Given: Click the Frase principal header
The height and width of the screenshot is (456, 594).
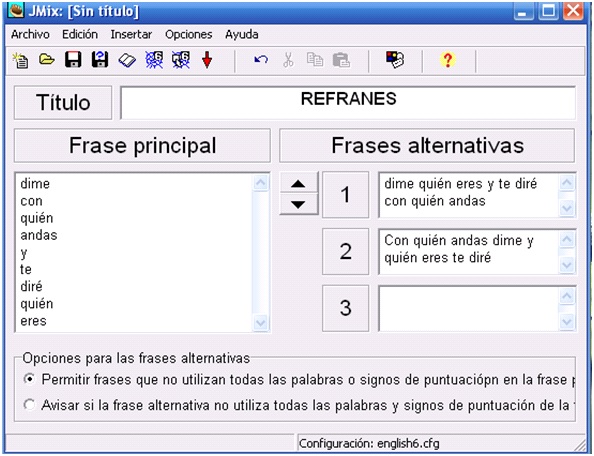Looking at the screenshot, I should 142,145.
